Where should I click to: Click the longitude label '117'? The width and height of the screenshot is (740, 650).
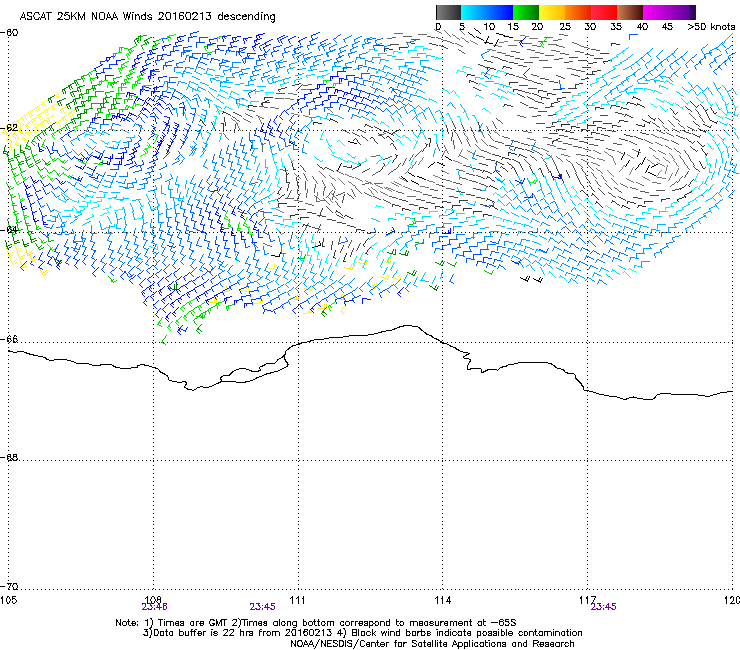coord(587,599)
